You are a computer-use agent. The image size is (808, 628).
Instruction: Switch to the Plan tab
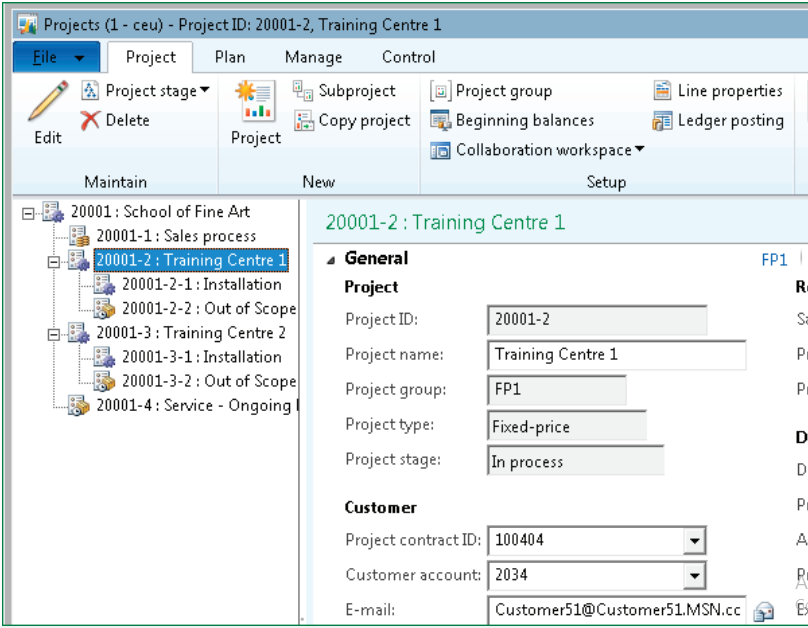229,57
